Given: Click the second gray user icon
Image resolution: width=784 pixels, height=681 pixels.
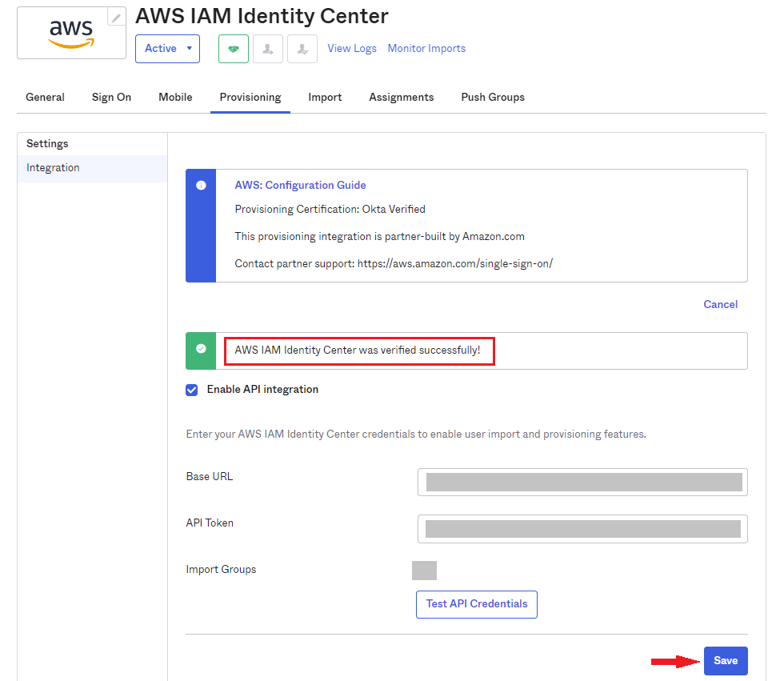Looking at the screenshot, I should tap(302, 49).
